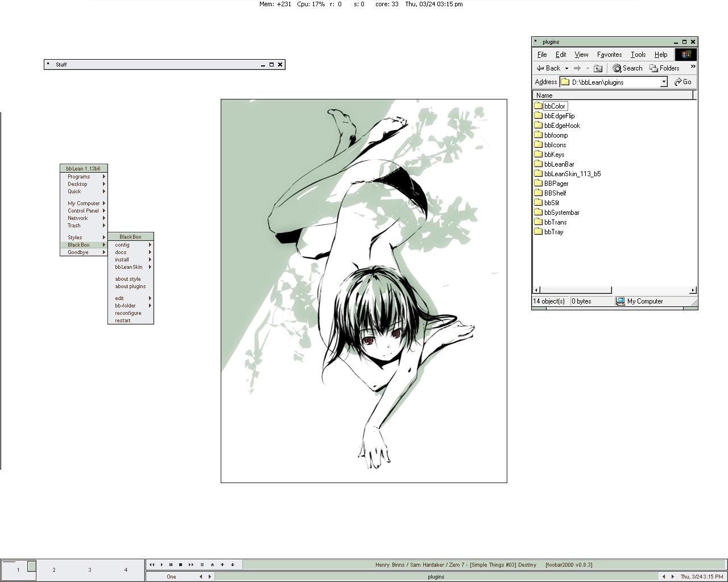Screen dimensions: 728x582
Task: Open the Tools menu
Action: [638, 55]
